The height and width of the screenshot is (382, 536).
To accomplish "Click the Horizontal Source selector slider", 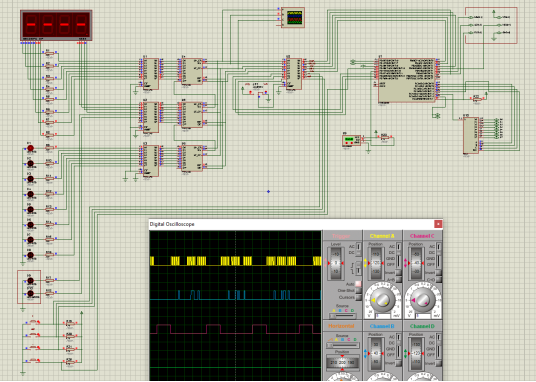I will (x=342, y=345).
